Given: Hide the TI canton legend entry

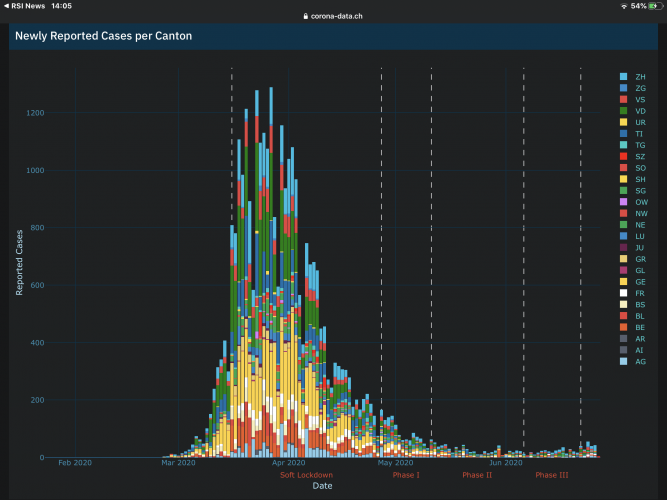Looking at the screenshot, I should [x=639, y=134].
